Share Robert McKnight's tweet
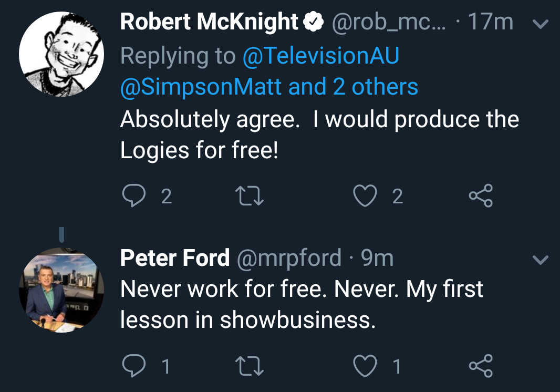 [x=481, y=195]
